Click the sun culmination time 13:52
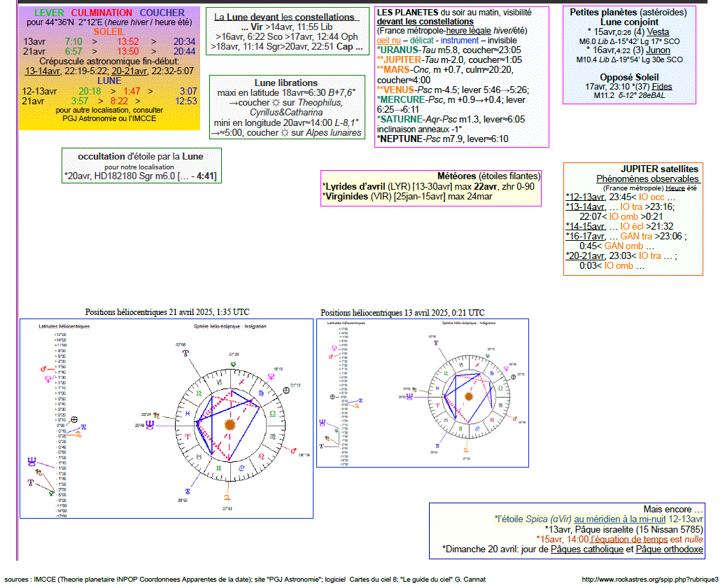This screenshot has height=588, width=725. pyautogui.click(x=127, y=41)
